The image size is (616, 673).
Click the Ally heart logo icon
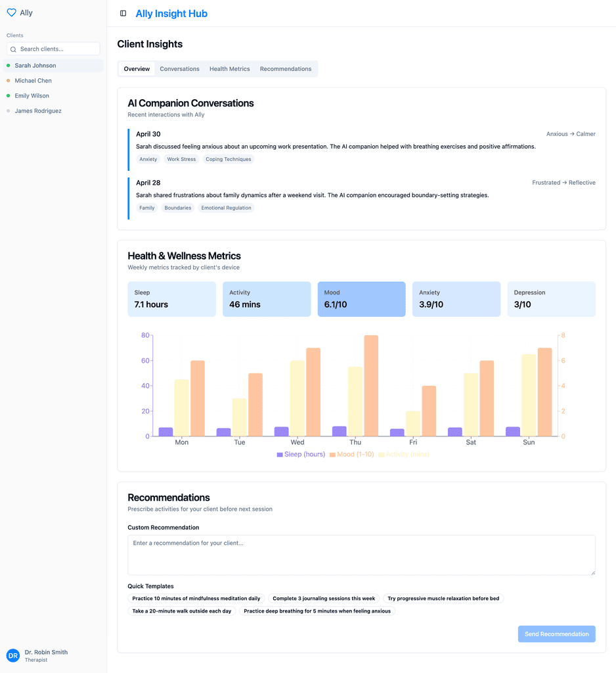[x=12, y=12]
